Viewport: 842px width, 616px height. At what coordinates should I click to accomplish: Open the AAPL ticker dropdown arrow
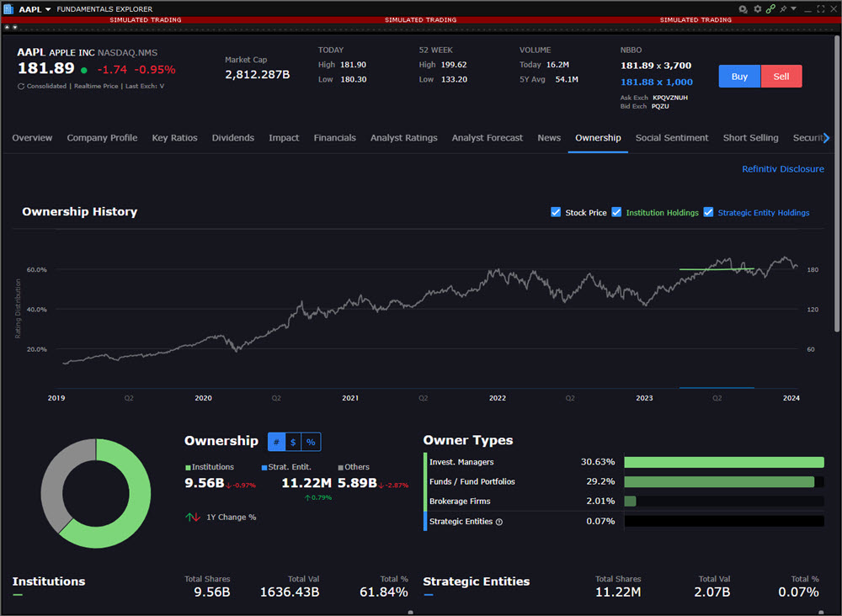[48, 9]
